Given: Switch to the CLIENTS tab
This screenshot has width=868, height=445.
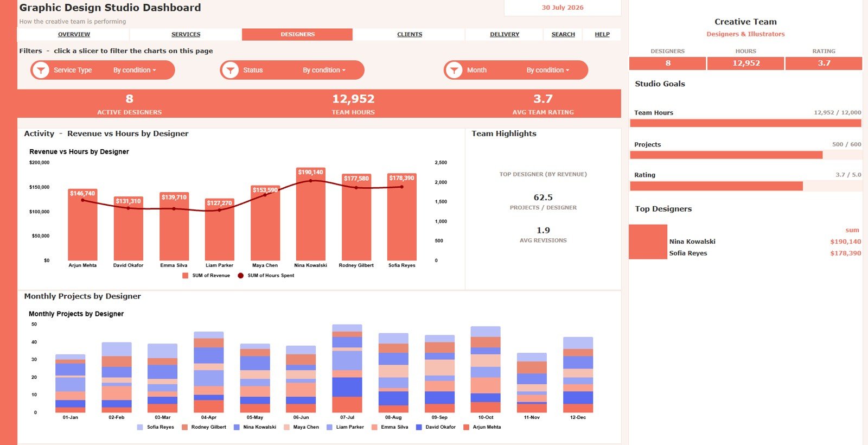Looking at the screenshot, I should pyautogui.click(x=410, y=34).
